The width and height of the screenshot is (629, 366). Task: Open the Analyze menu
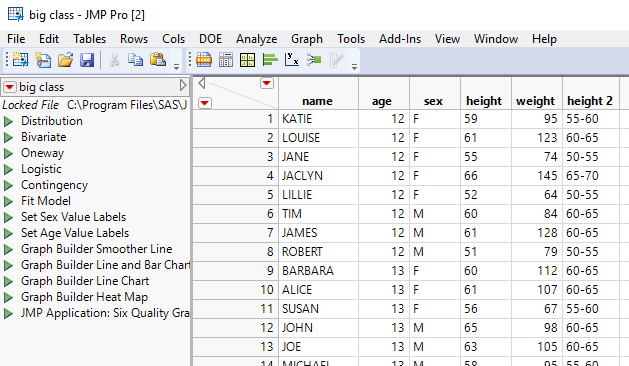pyautogui.click(x=256, y=39)
